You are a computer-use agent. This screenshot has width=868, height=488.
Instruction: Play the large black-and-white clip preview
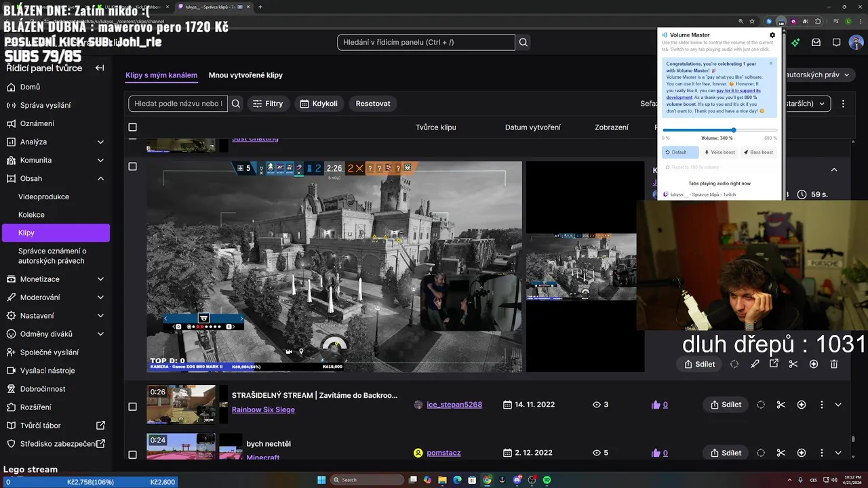(334, 266)
